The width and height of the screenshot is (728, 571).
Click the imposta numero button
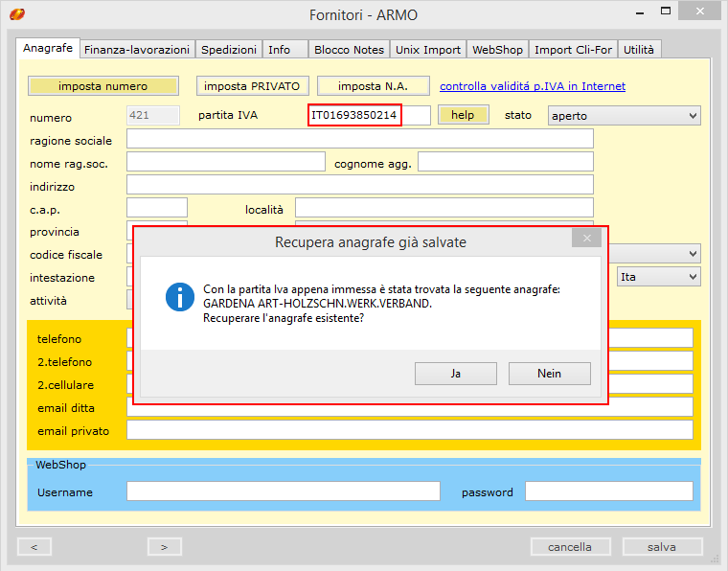(x=102, y=86)
